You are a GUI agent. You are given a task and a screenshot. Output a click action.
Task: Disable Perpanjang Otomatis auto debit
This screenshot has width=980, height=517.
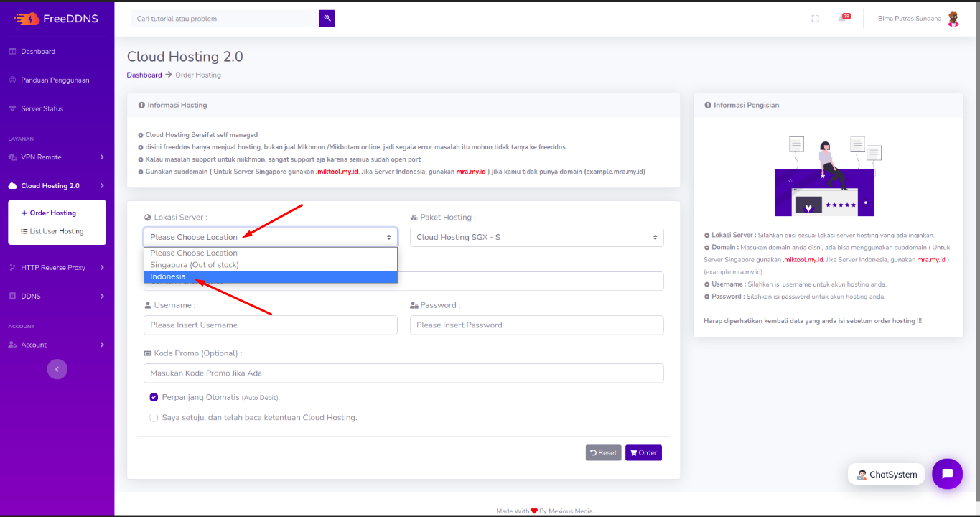(154, 396)
